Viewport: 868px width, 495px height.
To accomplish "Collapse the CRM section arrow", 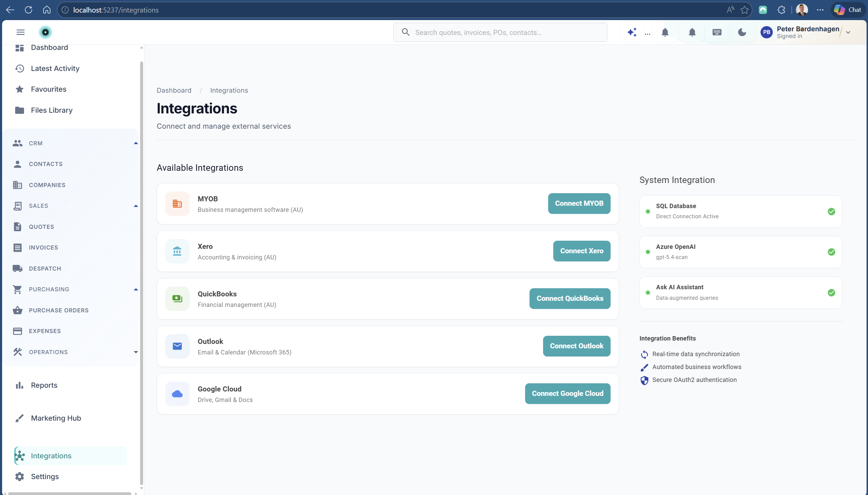I will click(135, 143).
